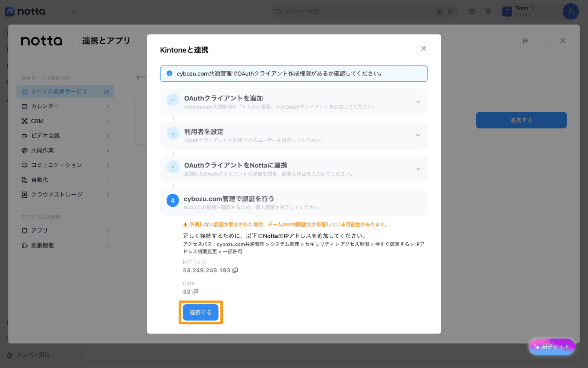Image resolution: width=588 pixels, height=368 pixels.
Task: Click the chat icon beside コミュニケーション
Action: coord(24,165)
